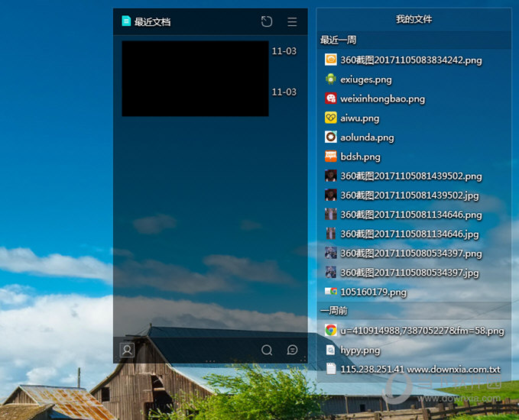
Task: Open the user profile icon at panel bottom
Action: click(127, 350)
